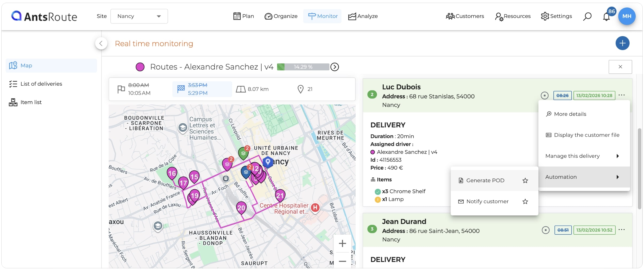The width and height of the screenshot is (644, 270).
Task: Click map marker 15
Action: pyautogui.click(x=194, y=177)
